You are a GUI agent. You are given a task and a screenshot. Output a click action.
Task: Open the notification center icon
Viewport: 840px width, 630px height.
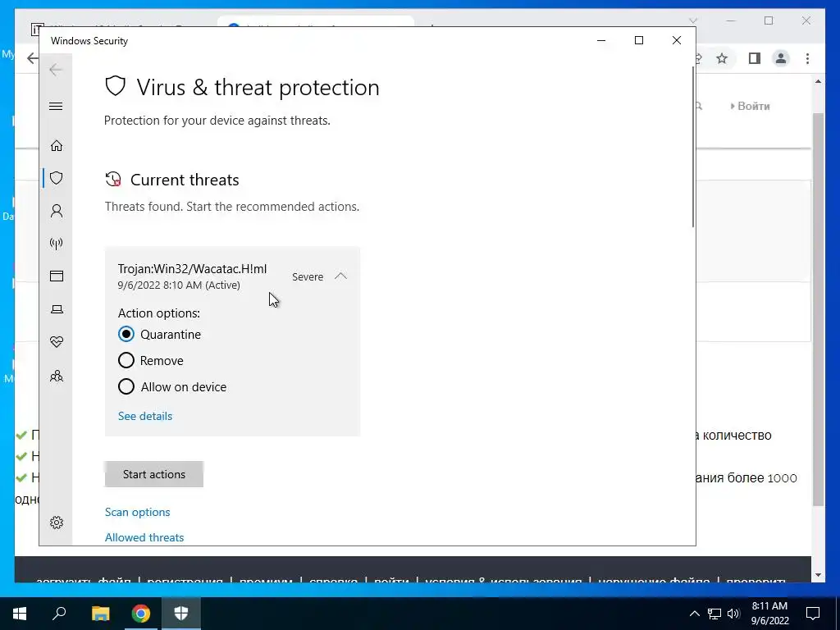point(813,614)
